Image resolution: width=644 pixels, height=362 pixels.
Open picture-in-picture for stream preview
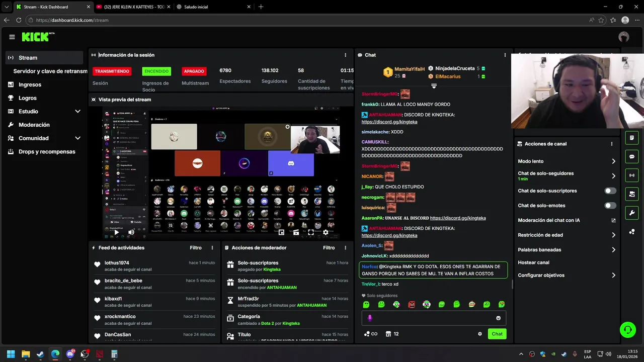tap(281, 232)
